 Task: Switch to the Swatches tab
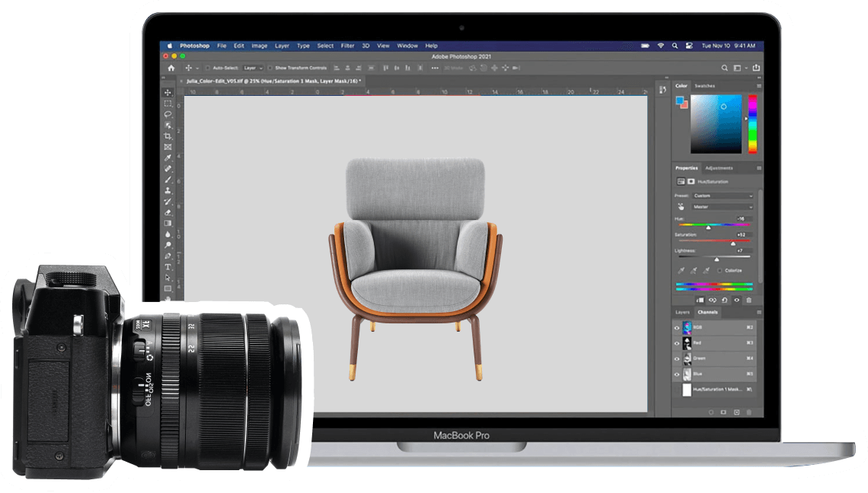704,87
